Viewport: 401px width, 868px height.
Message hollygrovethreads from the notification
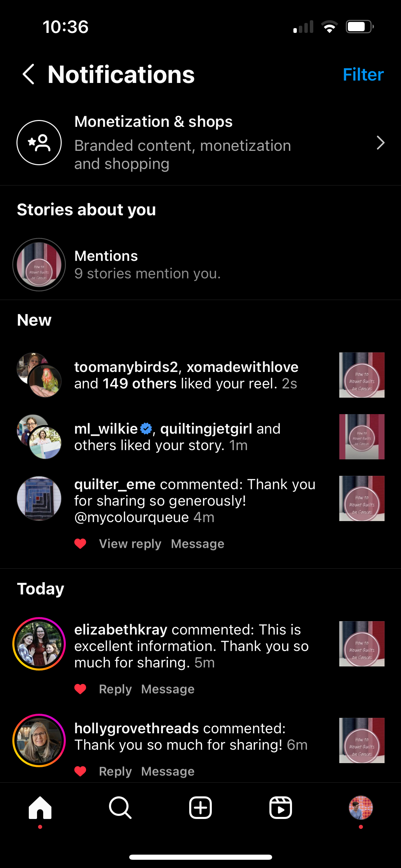coord(168,771)
